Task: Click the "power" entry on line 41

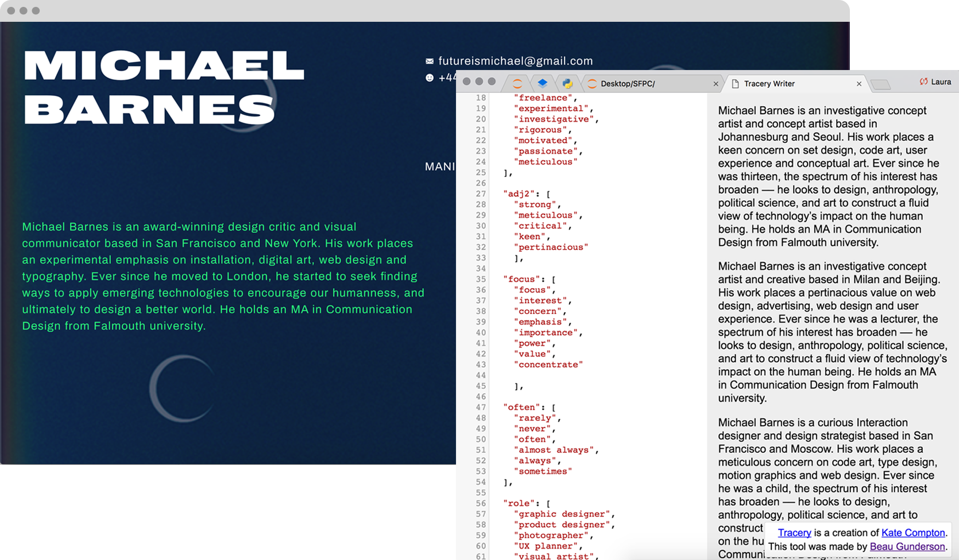Action: [x=532, y=344]
